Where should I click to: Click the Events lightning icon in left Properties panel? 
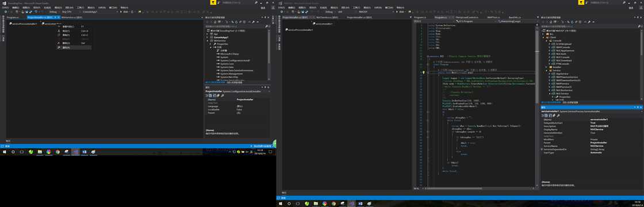click(219, 95)
